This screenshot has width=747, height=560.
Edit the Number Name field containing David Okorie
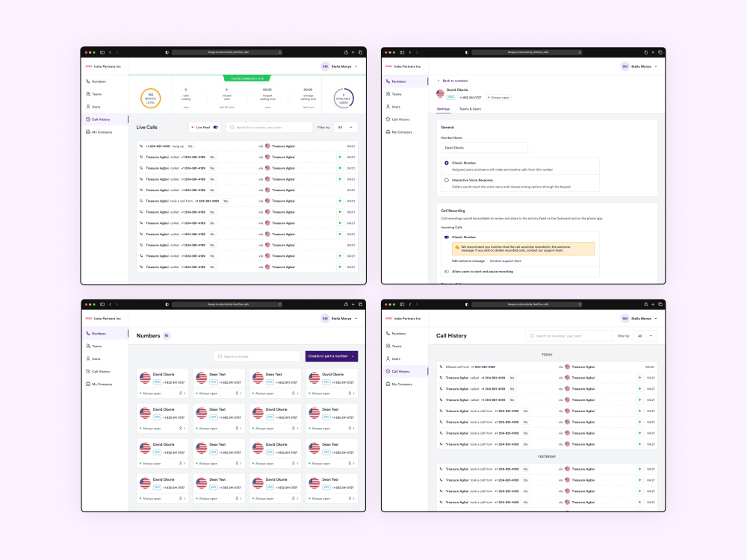pyautogui.click(x=484, y=148)
